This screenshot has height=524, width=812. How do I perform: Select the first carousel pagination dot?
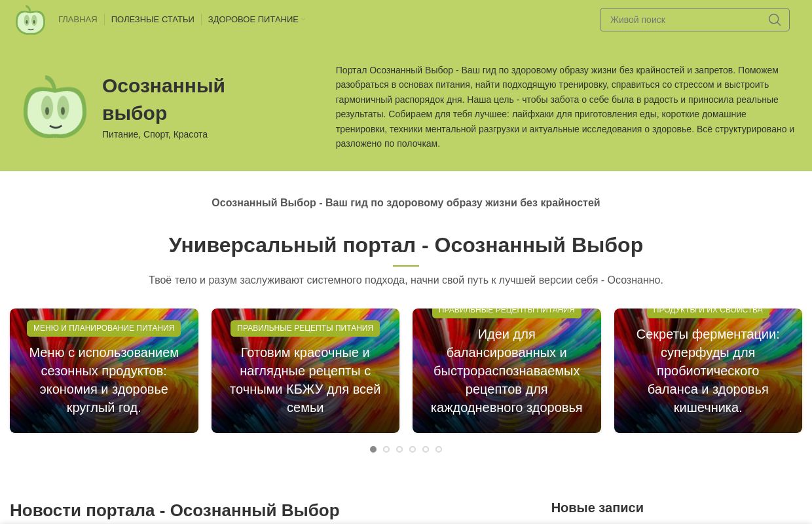(x=373, y=449)
